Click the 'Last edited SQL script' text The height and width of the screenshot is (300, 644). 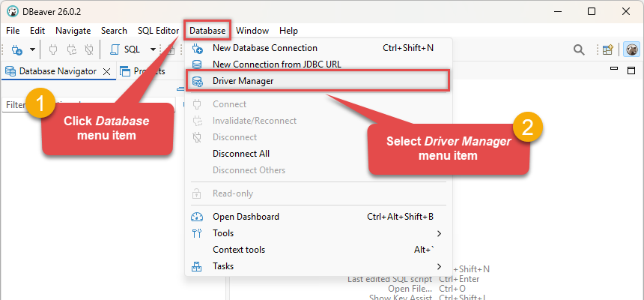pos(389,279)
